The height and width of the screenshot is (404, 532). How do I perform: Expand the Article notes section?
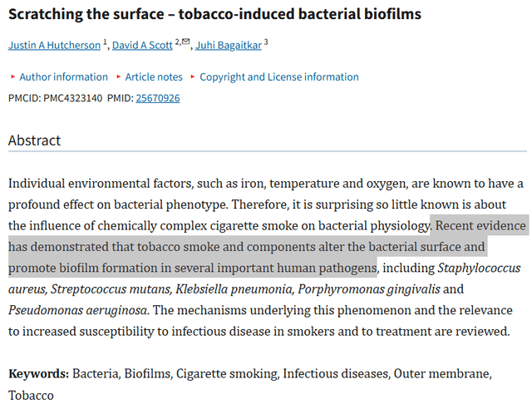153,77
